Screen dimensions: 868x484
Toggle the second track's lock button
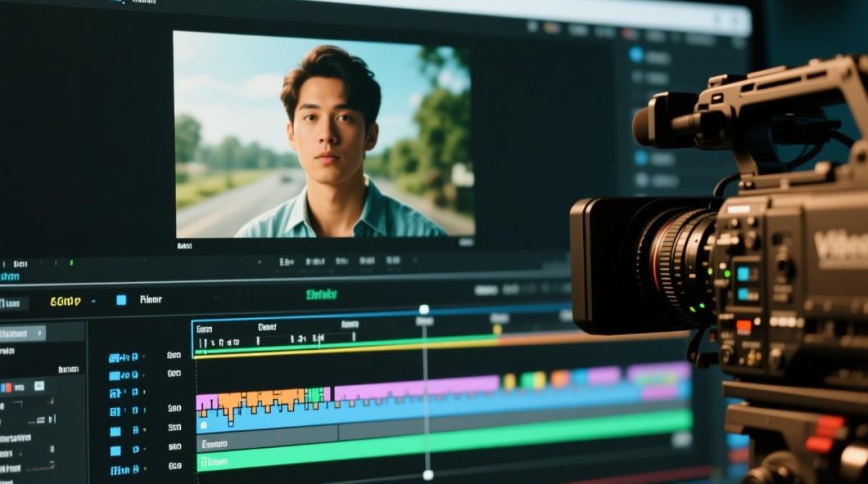pyautogui.click(x=134, y=375)
